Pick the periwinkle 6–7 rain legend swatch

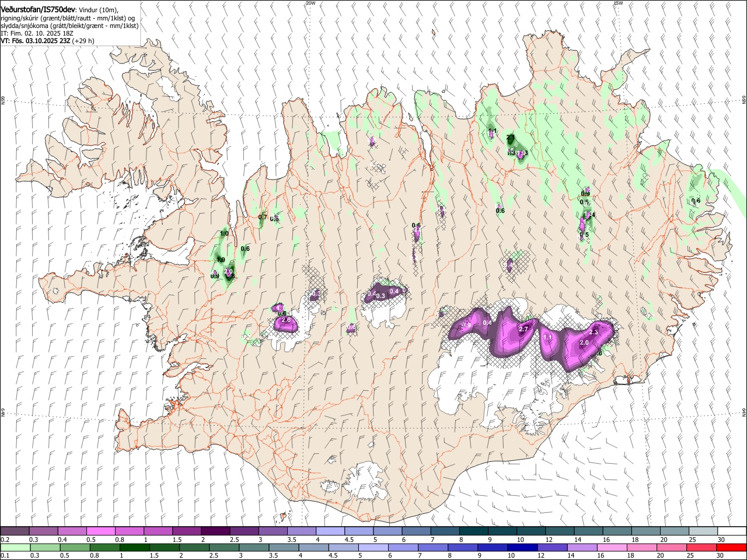(402, 548)
